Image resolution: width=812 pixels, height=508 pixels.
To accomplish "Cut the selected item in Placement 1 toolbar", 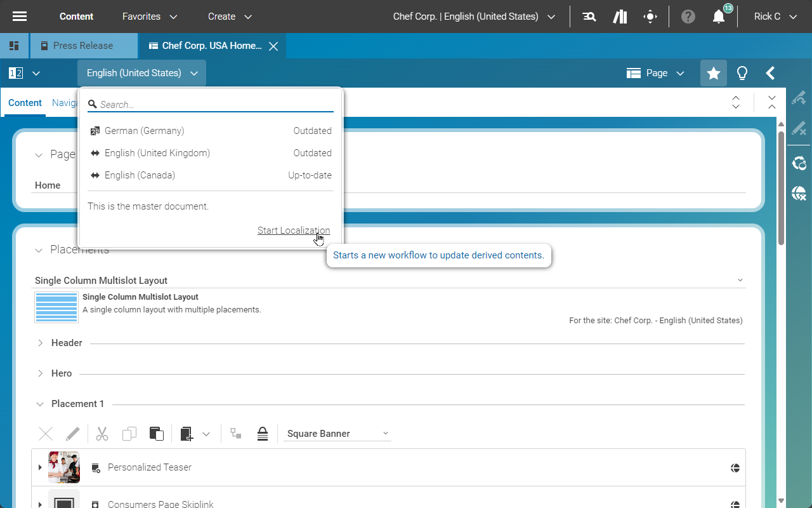I will [101, 434].
